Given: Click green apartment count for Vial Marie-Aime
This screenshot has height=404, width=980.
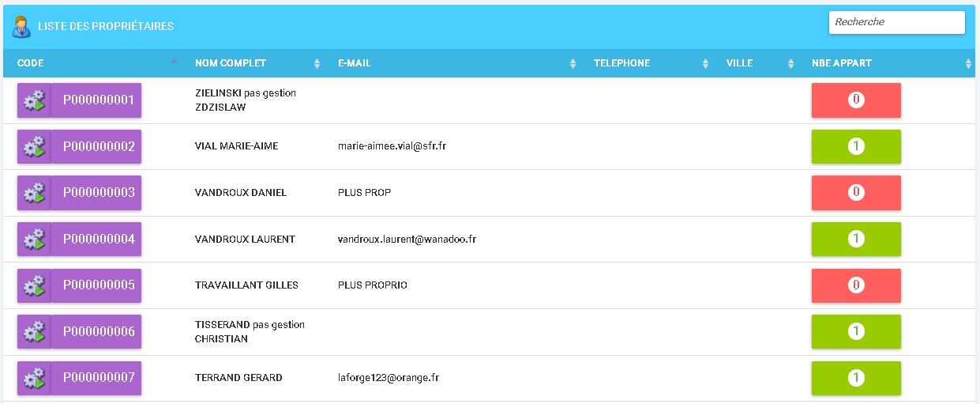Looking at the screenshot, I should [856, 146].
